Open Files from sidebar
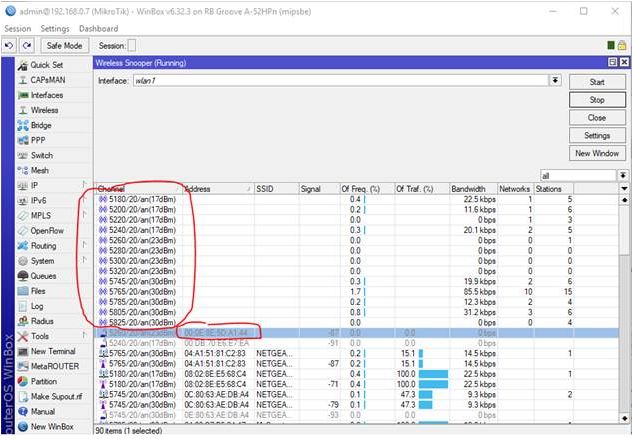This screenshot has width=633, height=439. [38, 291]
